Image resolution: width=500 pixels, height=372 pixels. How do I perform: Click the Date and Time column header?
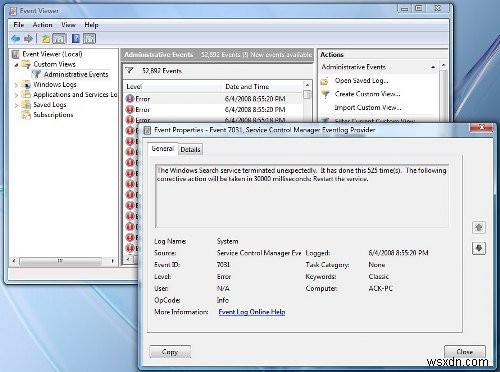[x=263, y=86]
